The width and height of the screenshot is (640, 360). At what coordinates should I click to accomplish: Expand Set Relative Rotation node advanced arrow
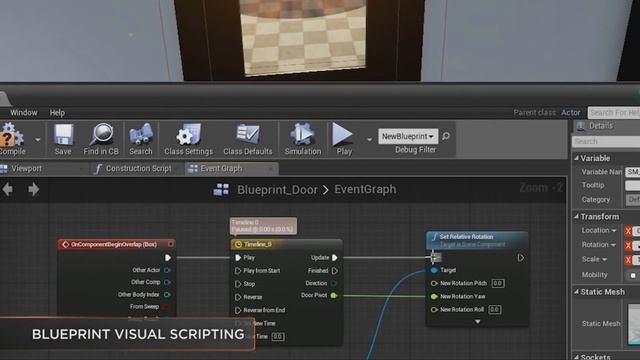[477, 322]
